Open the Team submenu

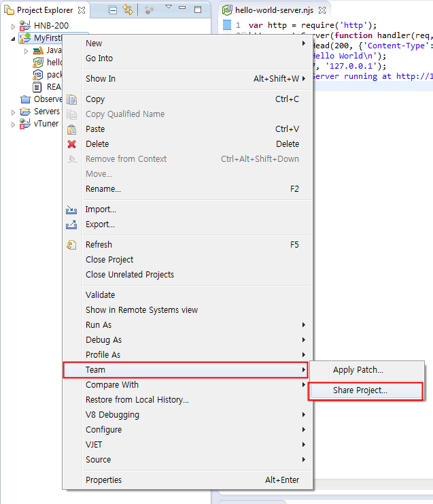click(186, 370)
